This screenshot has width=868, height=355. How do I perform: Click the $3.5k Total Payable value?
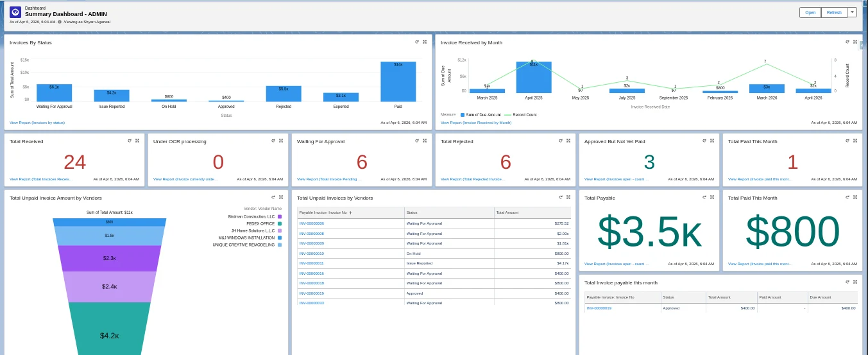650,232
